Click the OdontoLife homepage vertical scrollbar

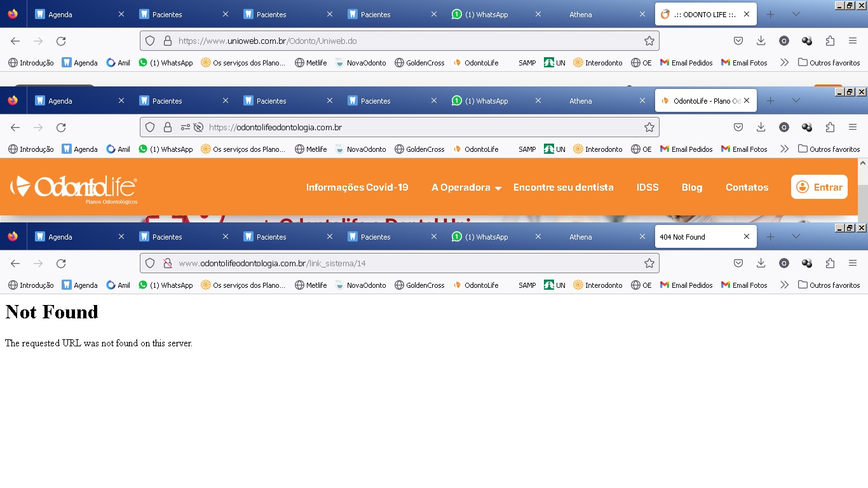coord(863,190)
